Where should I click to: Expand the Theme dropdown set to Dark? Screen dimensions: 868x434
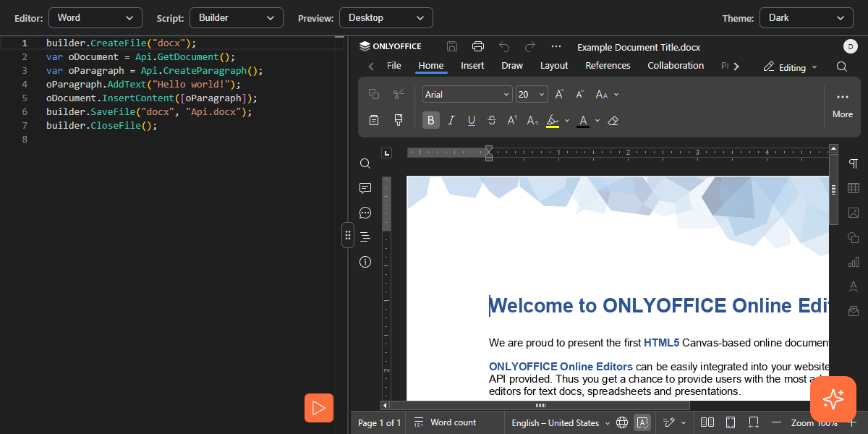point(806,17)
